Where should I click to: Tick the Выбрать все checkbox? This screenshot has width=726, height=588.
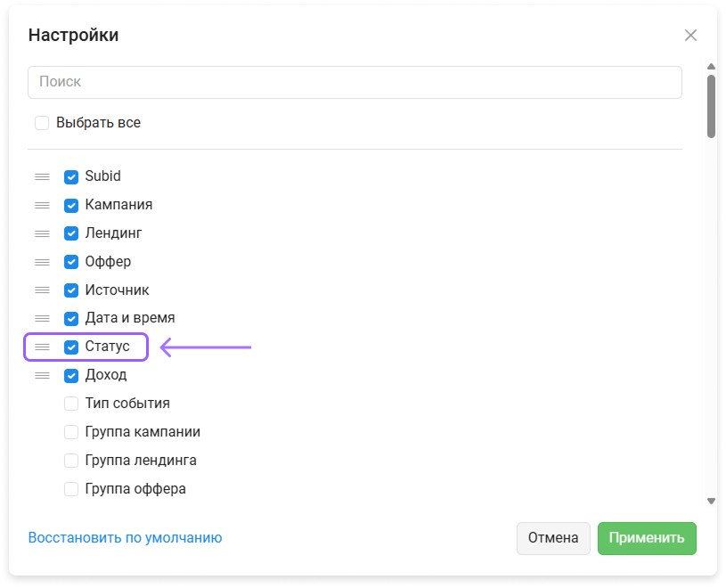[42, 123]
